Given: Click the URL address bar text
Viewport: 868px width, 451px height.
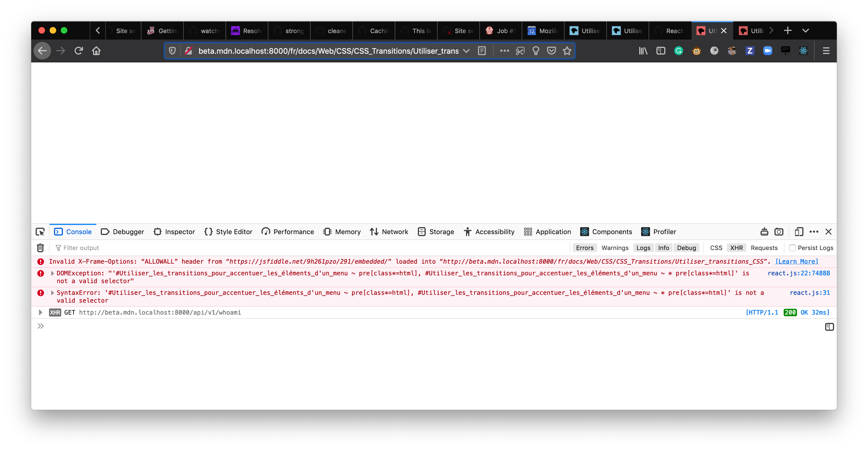Looking at the screenshot, I should pyautogui.click(x=328, y=51).
